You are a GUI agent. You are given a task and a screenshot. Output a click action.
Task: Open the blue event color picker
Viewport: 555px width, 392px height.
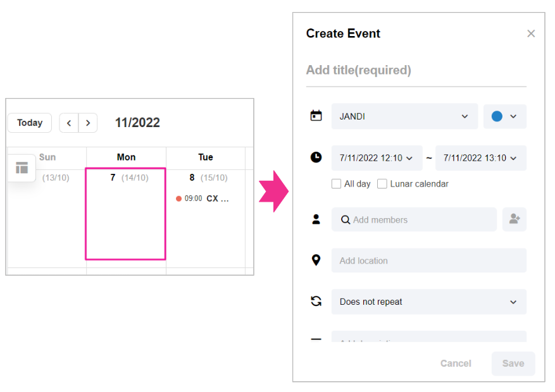[x=504, y=116]
